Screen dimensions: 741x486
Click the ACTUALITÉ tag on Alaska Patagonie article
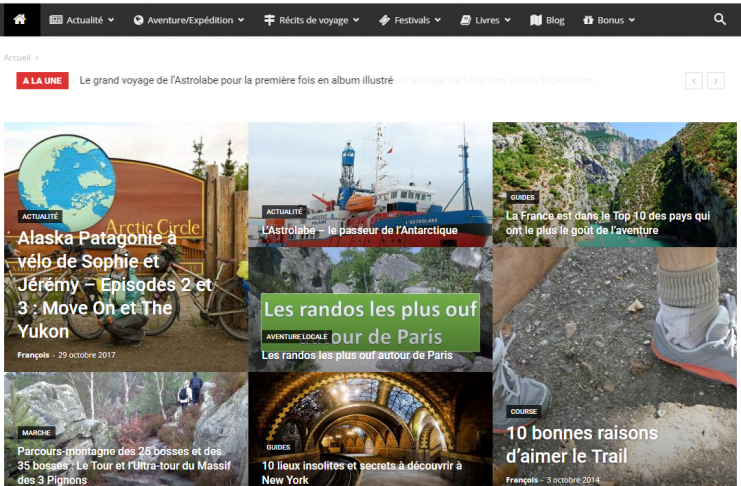point(40,216)
